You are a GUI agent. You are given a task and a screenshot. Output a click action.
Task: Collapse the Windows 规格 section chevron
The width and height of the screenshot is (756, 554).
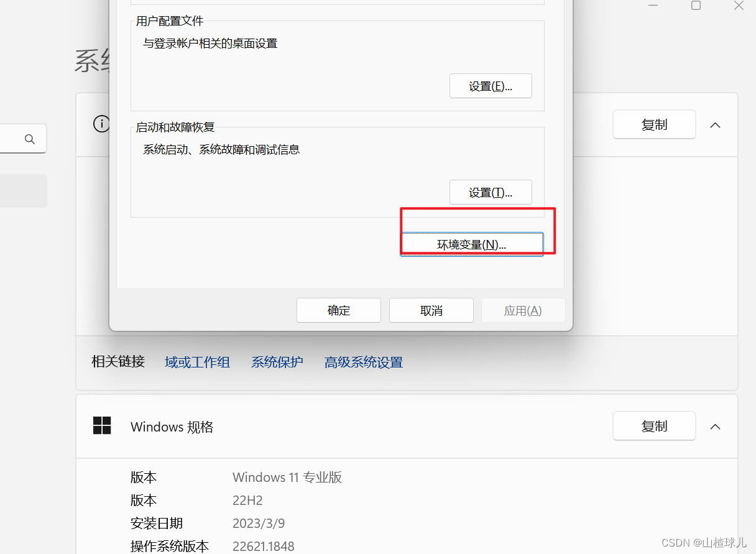pos(715,427)
